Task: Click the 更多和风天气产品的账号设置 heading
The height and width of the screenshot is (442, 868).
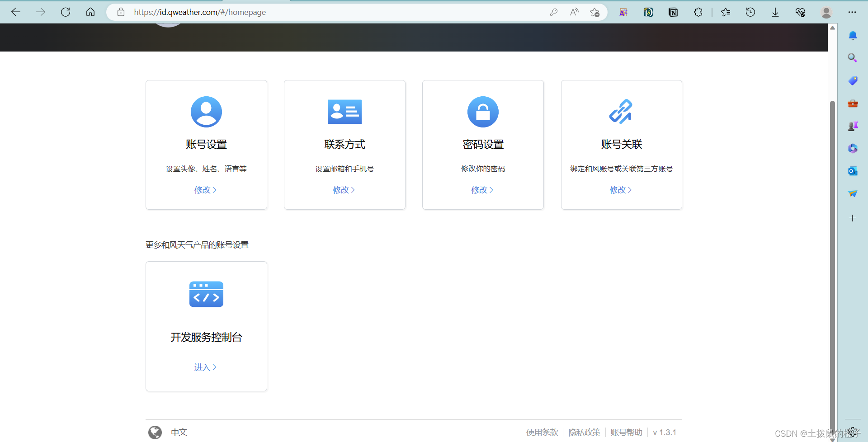Action: coord(197,245)
